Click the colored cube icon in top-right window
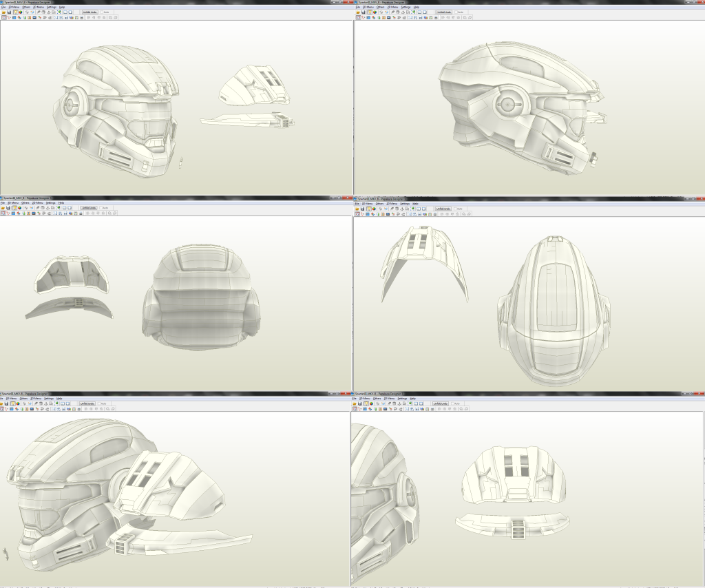 (375, 12)
